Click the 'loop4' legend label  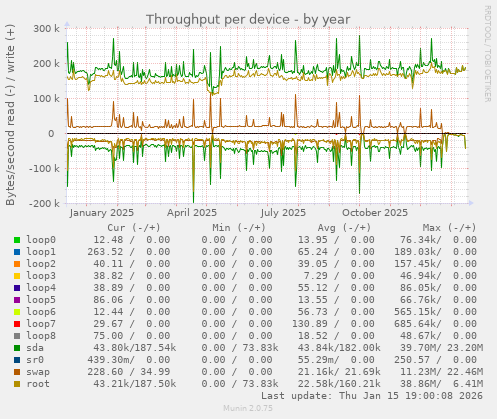[41, 288]
